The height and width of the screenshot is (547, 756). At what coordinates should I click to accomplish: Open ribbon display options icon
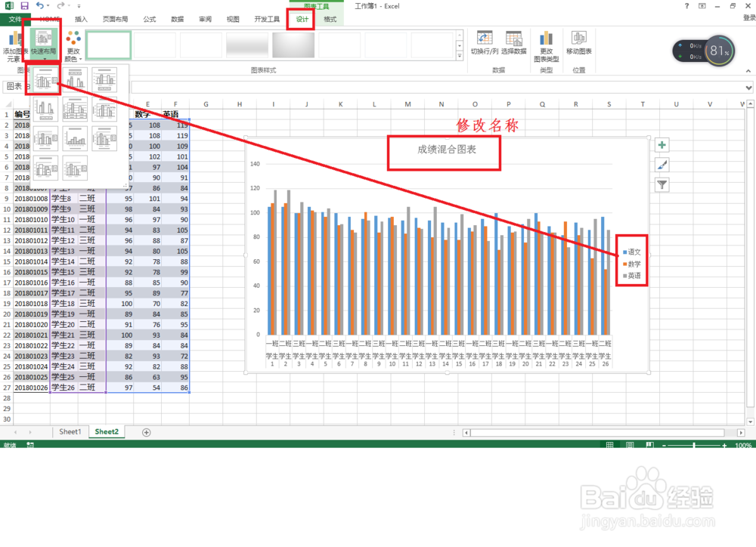click(702, 6)
